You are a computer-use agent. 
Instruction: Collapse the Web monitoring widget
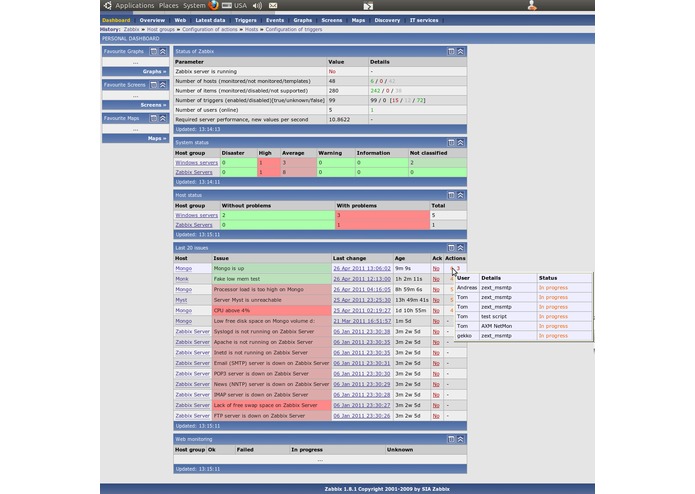461,439
